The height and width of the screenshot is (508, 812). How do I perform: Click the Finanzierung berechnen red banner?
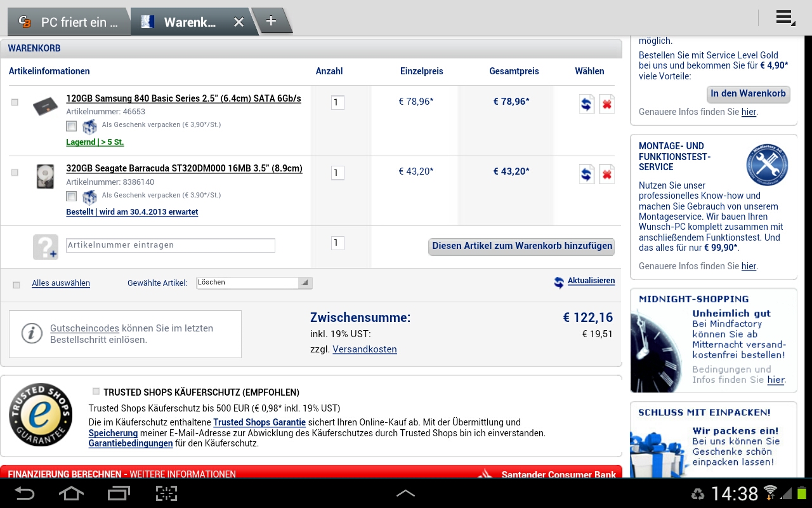(311, 472)
